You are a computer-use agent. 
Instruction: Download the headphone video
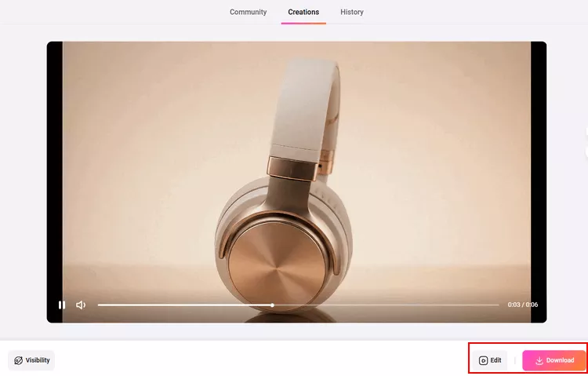pyautogui.click(x=554, y=360)
